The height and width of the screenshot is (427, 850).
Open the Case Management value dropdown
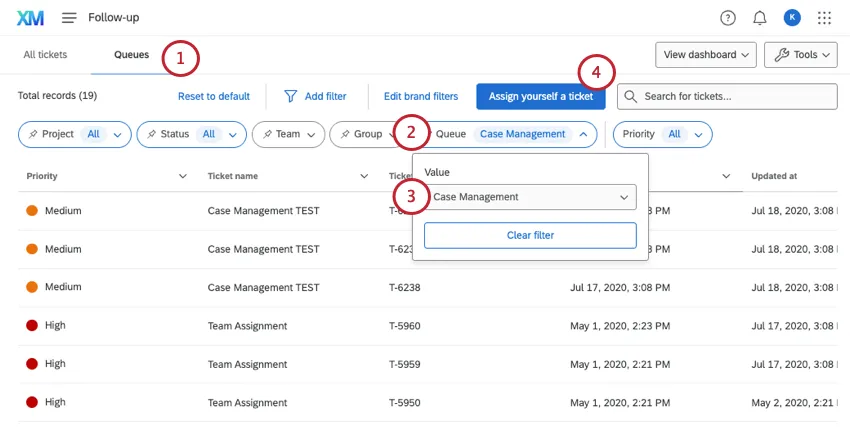pyautogui.click(x=530, y=197)
